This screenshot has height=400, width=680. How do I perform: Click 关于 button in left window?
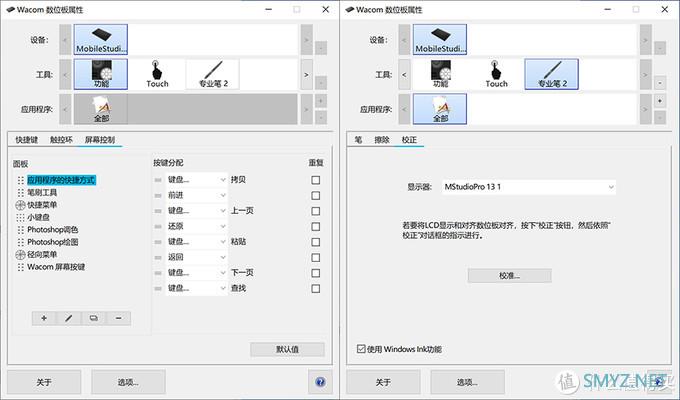point(44,382)
